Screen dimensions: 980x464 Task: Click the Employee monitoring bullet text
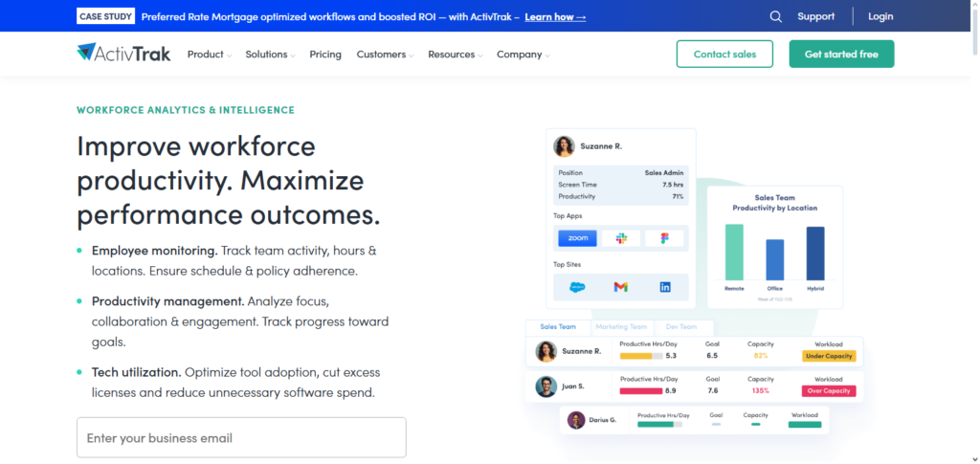234,261
